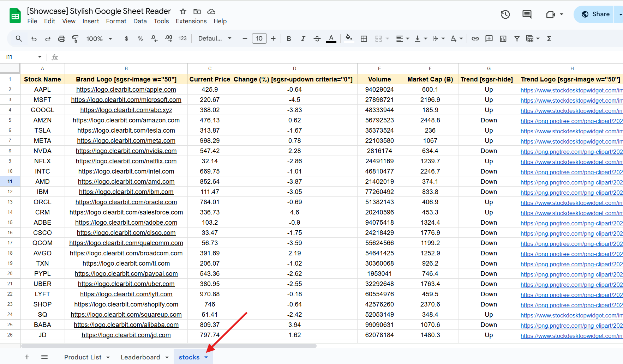623x364 pixels.
Task: Open the Product List tab options arrow
Action: click(x=108, y=357)
